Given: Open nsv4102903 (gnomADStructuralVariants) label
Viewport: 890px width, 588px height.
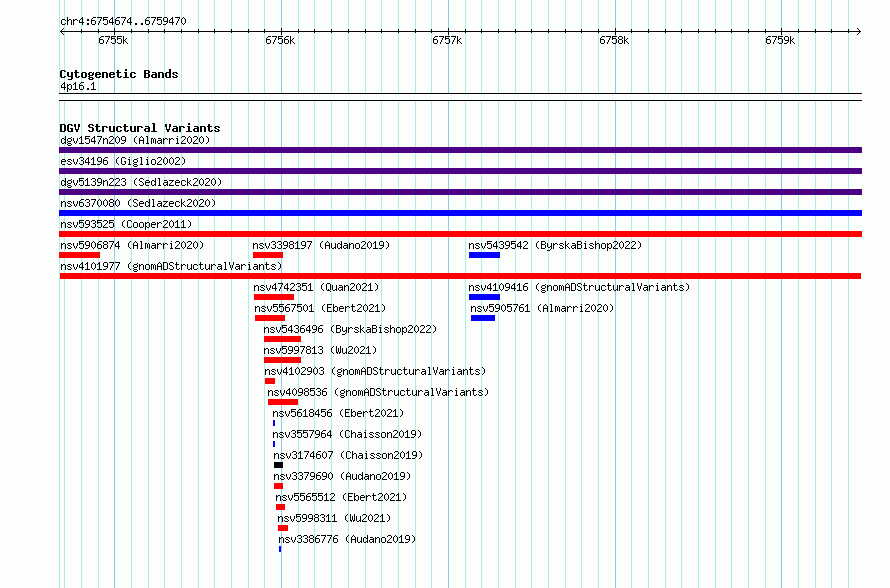Looking at the screenshot, I should 375,371.
